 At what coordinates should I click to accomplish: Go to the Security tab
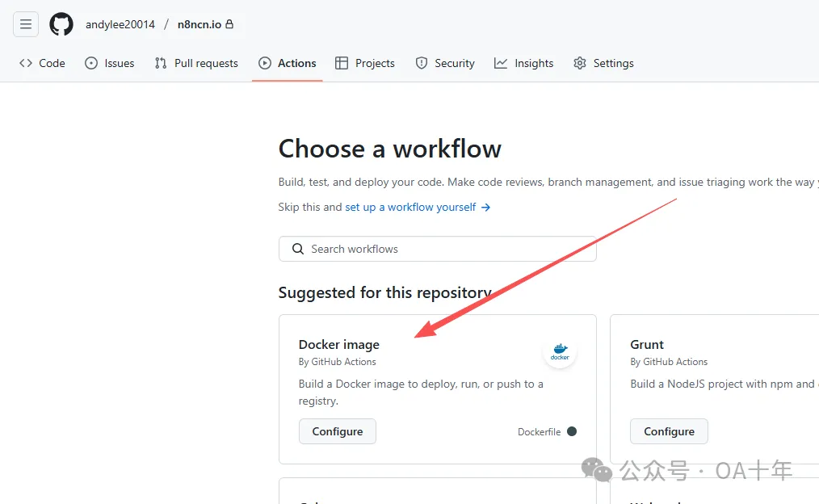[445, 63]
